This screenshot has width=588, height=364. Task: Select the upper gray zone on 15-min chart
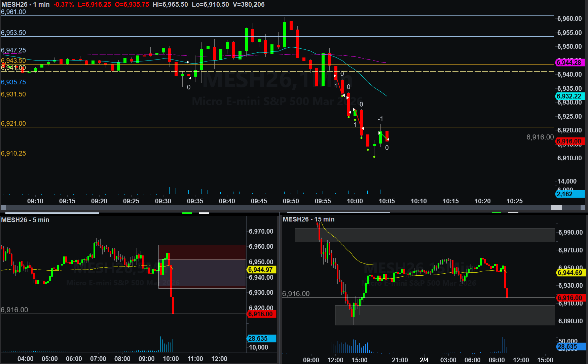click(x=425, y=235)
